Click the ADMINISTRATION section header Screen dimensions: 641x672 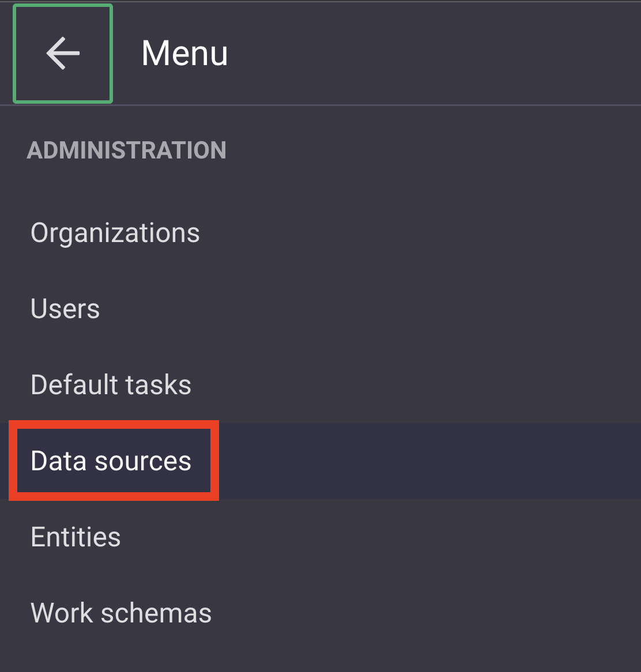pyautogui.click(x=127, y=149)
